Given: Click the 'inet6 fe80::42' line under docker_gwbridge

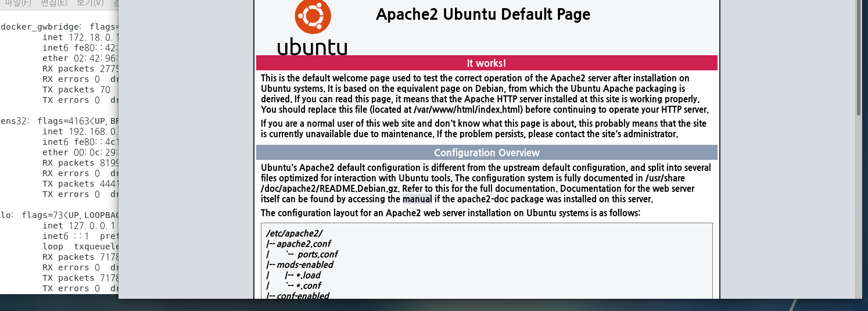Looking at the screenshot, I should [x=80, y=48].
